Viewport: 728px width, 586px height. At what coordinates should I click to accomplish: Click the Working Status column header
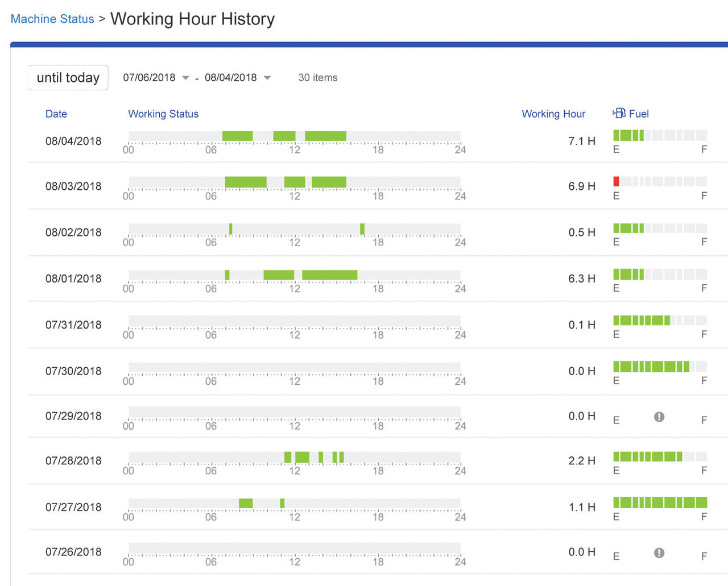(x=163, y=114)
